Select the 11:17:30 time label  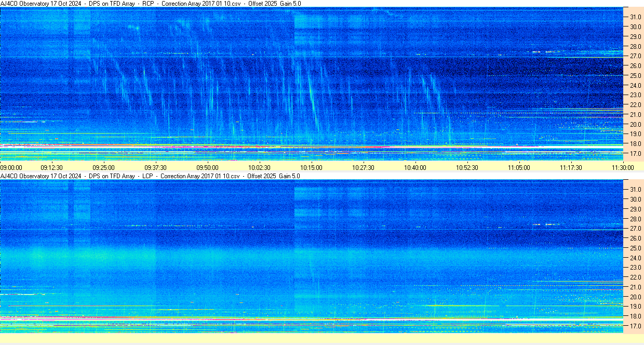click(571, 167)
